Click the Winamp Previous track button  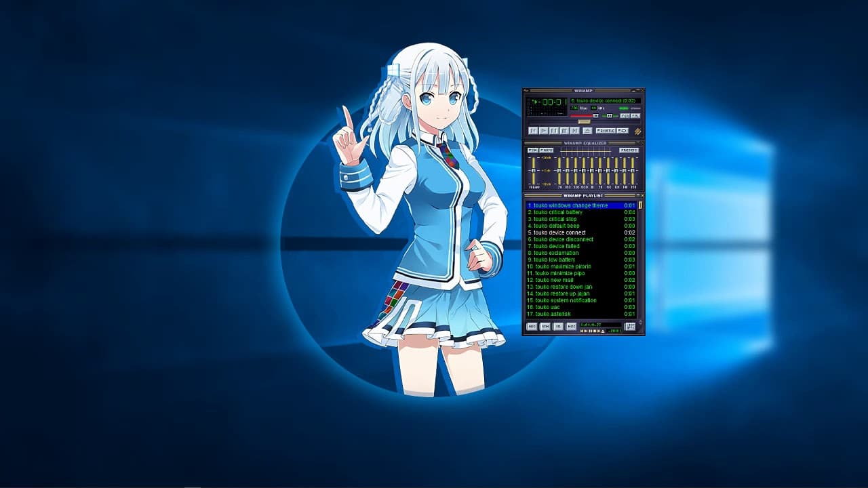pos(533,131)
